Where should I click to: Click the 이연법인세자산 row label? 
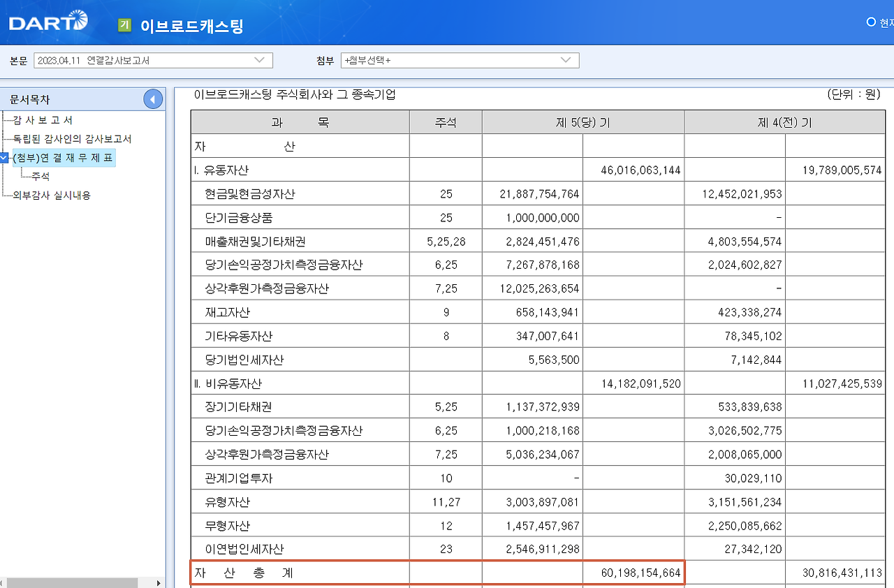244,550
